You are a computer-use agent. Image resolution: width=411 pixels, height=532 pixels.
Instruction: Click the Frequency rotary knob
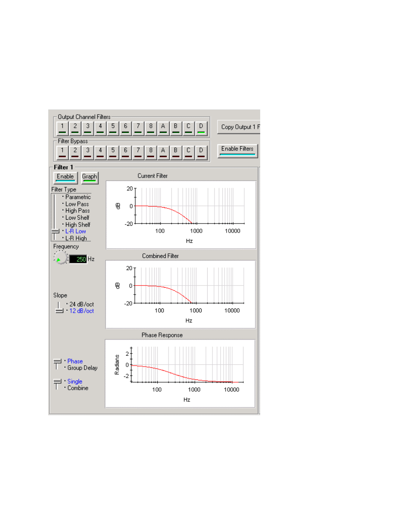click(x=61, y=258)
